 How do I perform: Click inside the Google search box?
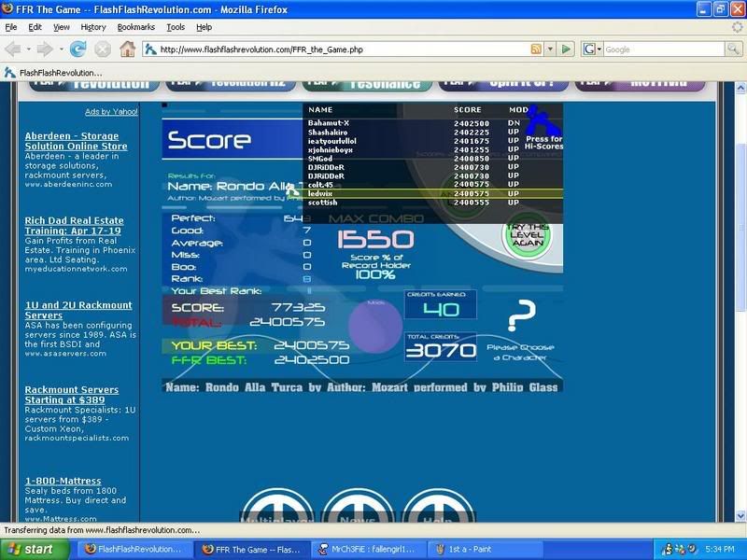coord(664,49)
